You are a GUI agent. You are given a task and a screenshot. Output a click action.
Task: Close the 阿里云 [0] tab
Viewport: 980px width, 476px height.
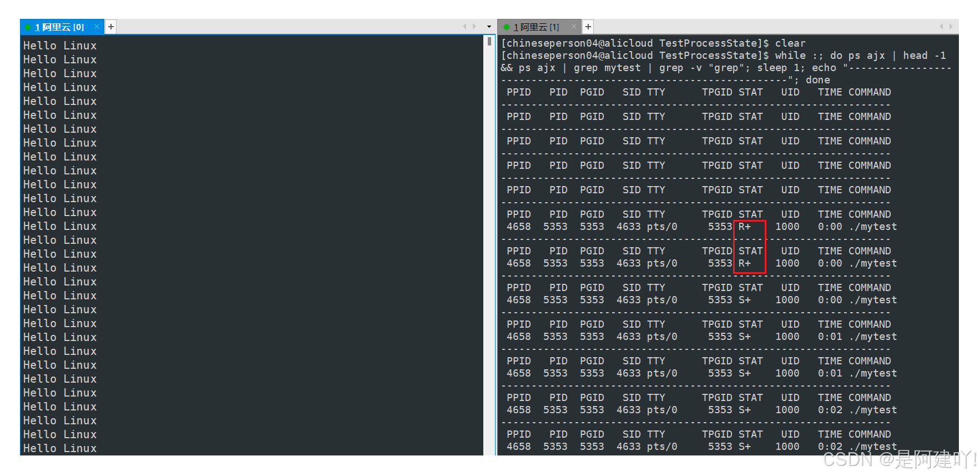click(x=97, y=26)
